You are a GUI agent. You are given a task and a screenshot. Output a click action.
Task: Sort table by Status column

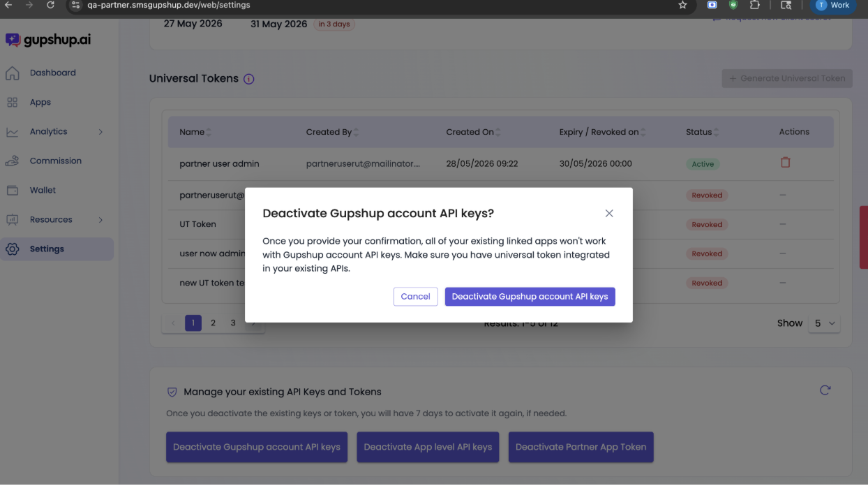pos(717,132)
